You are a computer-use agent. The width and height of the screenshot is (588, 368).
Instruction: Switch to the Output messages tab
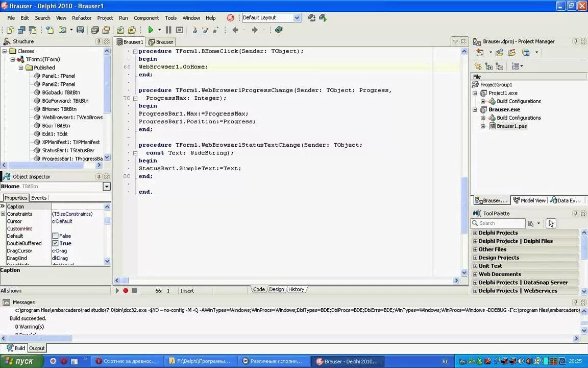pyautogui.click(x=37, y=348)
